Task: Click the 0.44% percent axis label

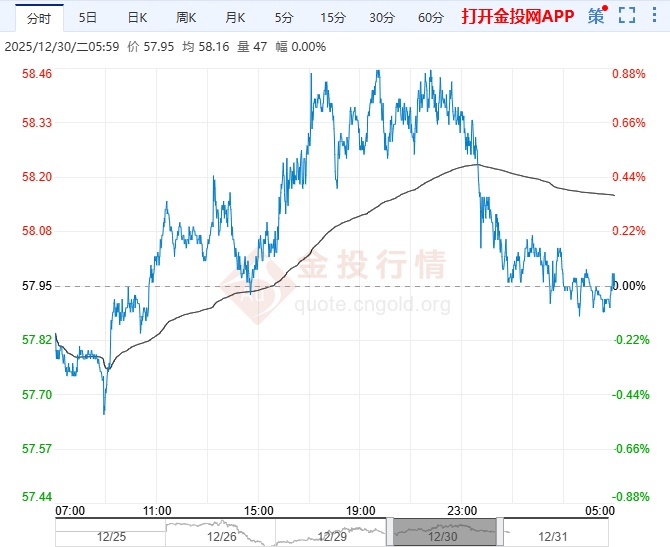Action: point(629,177)
